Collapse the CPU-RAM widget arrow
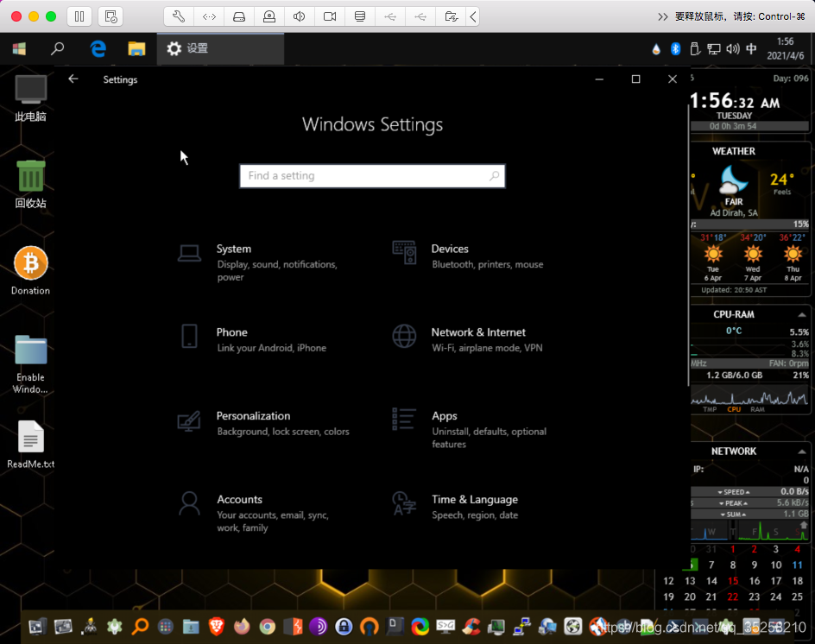815x644 pixels. point(801,314)
